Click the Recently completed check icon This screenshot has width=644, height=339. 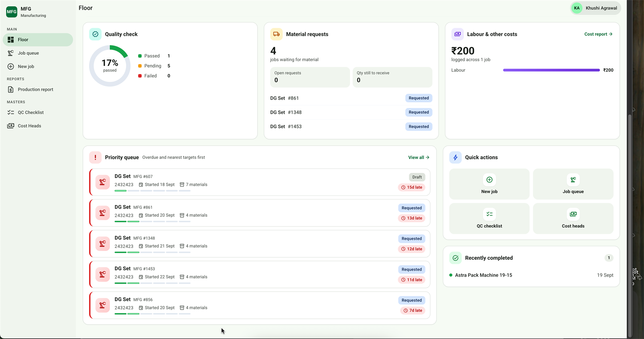456,258
